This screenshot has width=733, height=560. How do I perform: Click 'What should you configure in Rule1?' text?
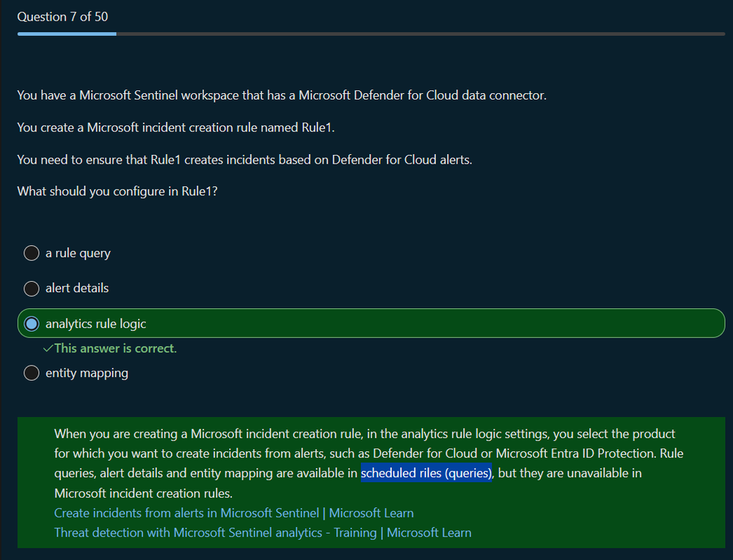(x=117, y=192)
